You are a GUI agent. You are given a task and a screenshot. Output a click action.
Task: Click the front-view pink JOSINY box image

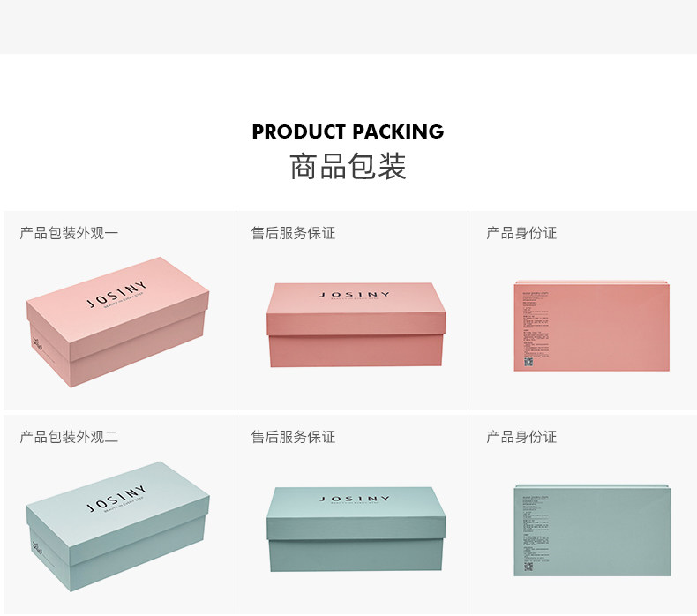pyautogui.click(x=356, y=325)
